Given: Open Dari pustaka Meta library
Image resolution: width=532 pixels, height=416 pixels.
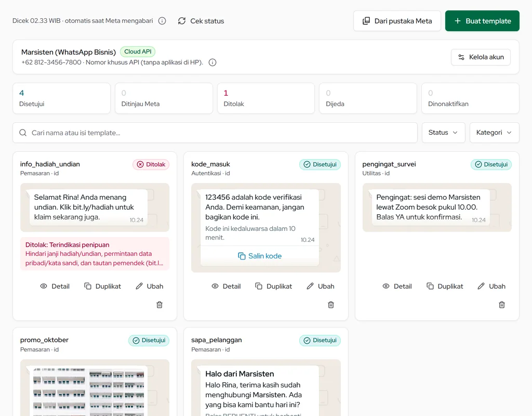Looking at the screenshot, I should click(x=397, y=21).
